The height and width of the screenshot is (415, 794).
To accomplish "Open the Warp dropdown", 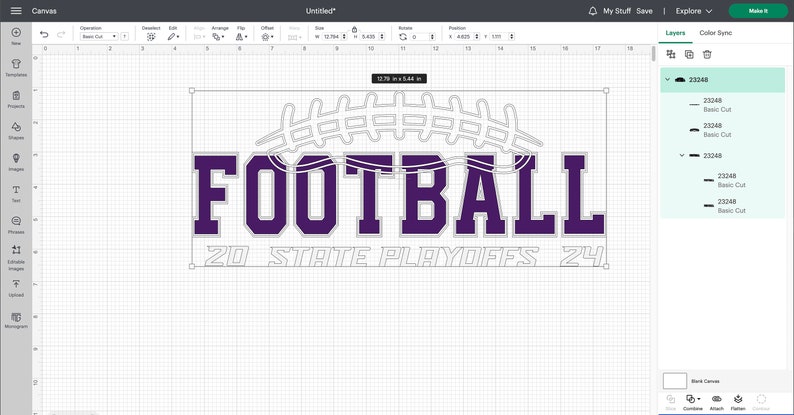I will [294, 37].
